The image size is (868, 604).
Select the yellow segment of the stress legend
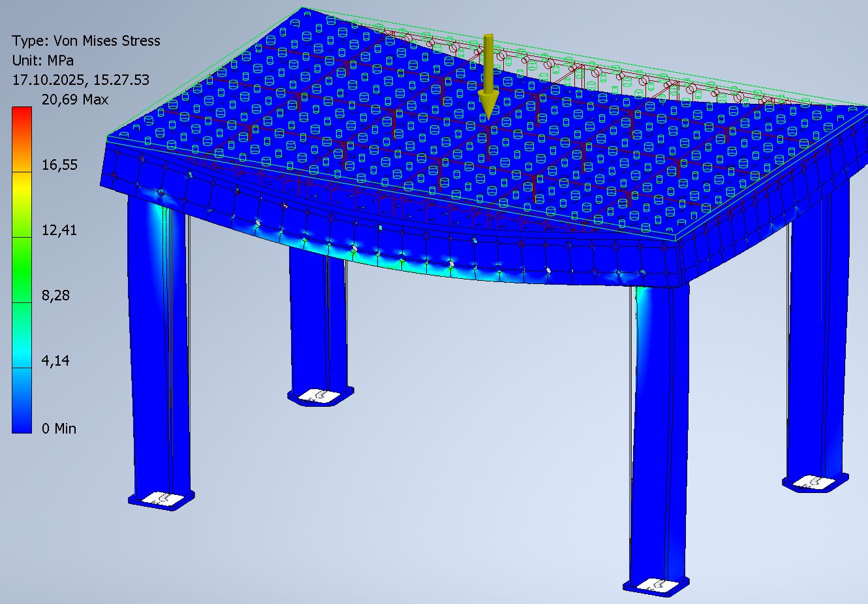click(22, 204)
